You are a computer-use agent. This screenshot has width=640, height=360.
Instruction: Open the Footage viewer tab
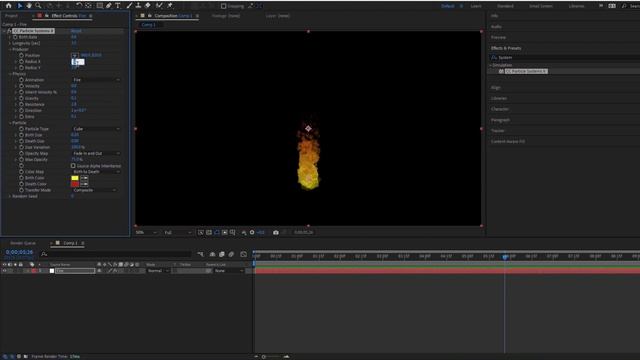[226, 16]
